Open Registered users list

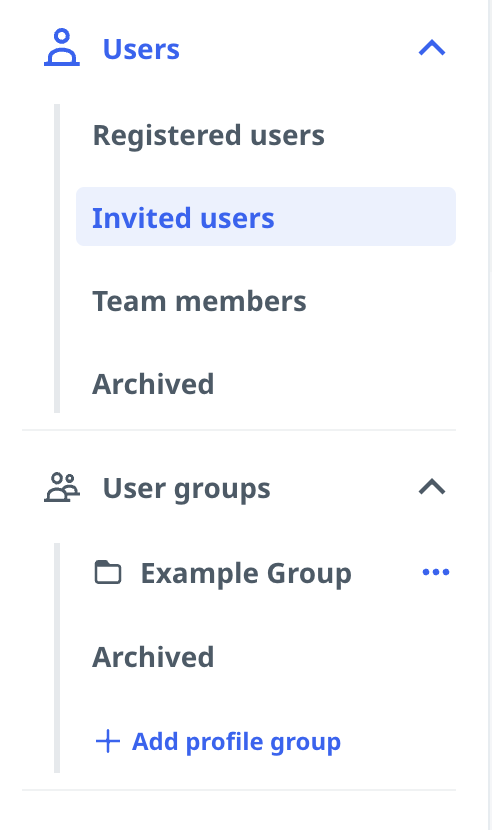point(209,135)
